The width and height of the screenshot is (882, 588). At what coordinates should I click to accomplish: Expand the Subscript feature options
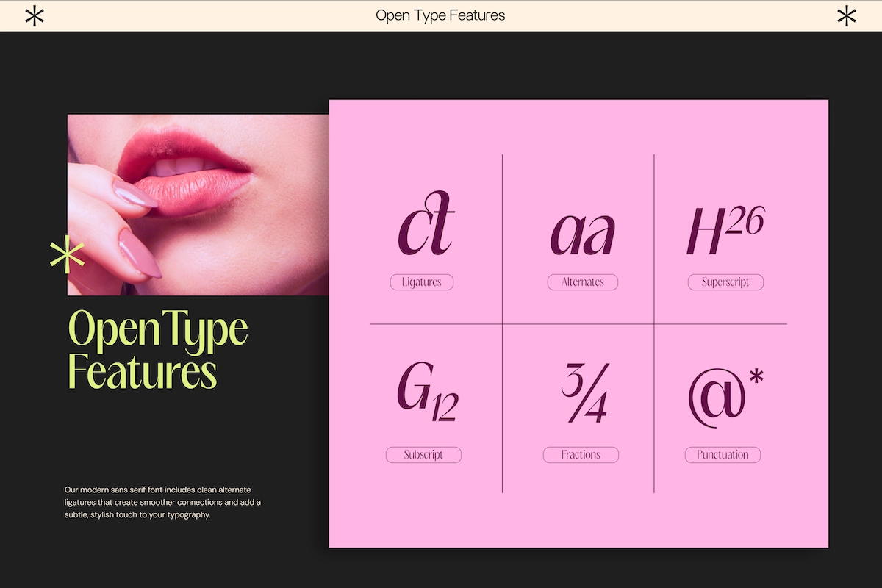423,455
